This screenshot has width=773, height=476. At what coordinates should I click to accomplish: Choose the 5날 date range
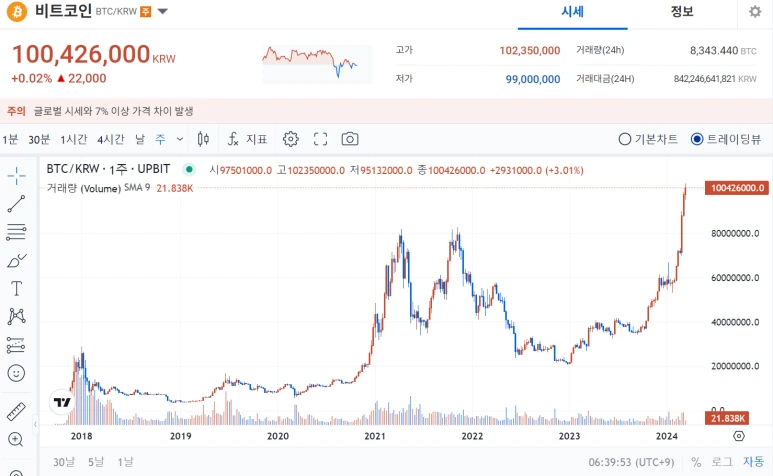96,462
